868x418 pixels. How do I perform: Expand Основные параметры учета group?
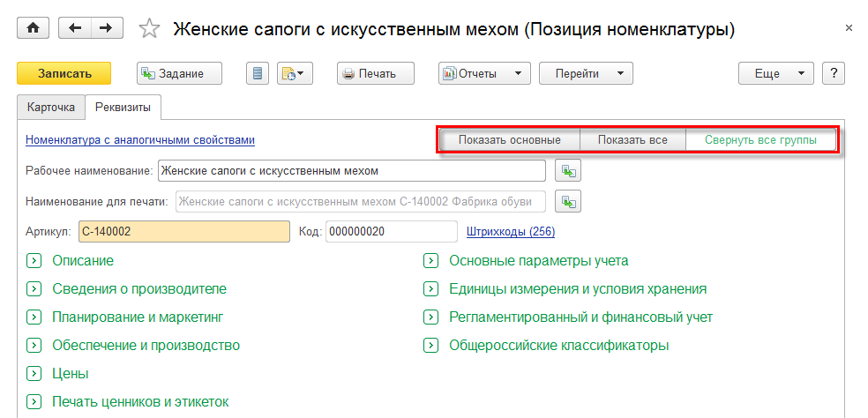[x=430, y=261]
